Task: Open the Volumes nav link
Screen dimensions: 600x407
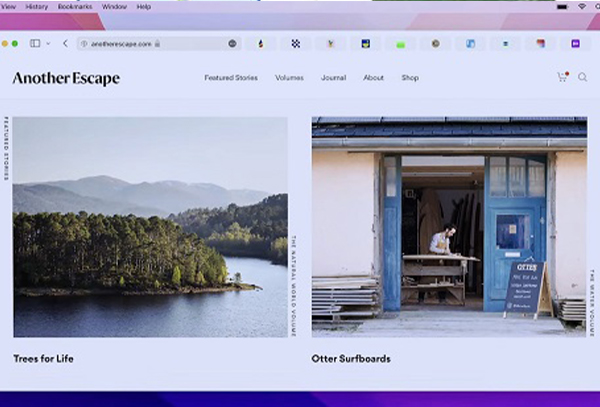Action: (289, 78)
